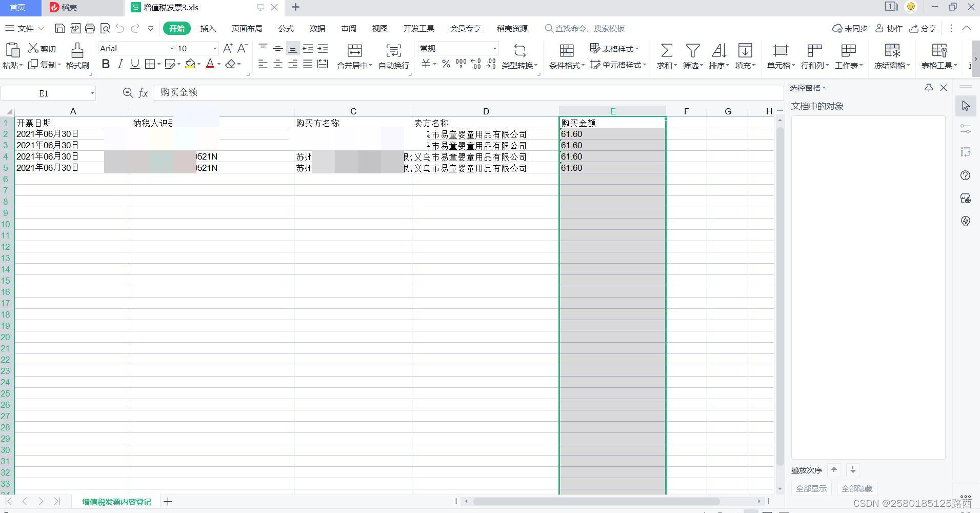Click the help question mark sidebar icon
This screenshot has width=980, height=513.
(966, 175)
